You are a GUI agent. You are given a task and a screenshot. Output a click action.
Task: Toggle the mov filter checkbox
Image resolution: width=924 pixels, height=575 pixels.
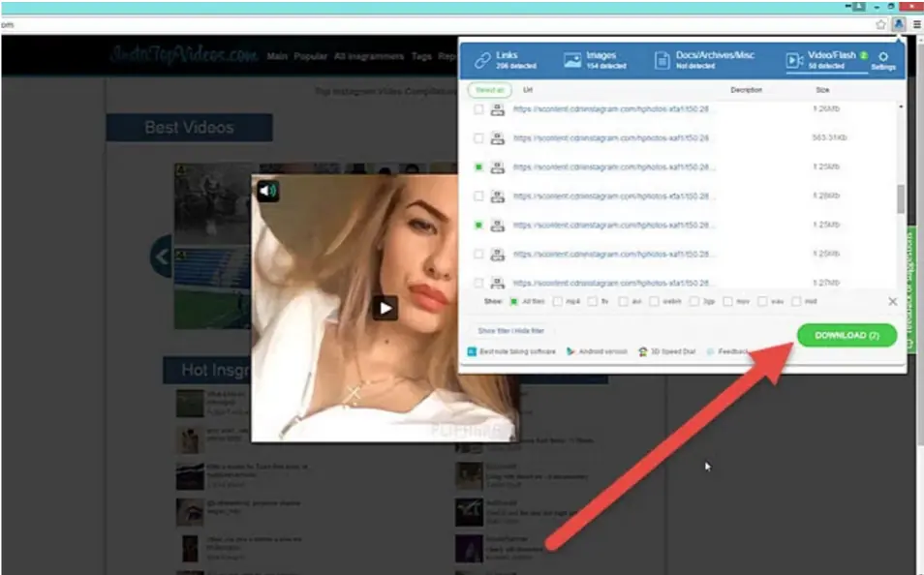coord(727,302)
